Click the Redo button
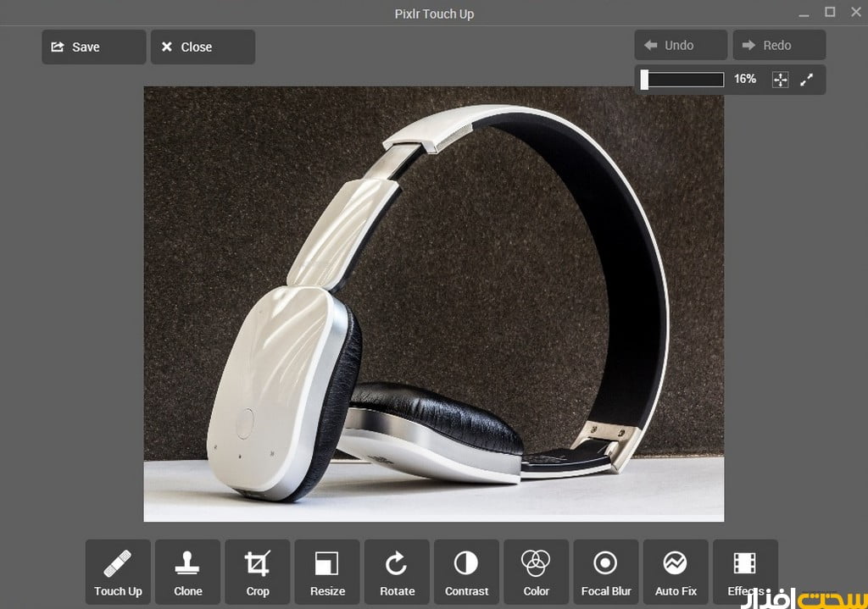This screenshot has height=609, width=868. 778,46
